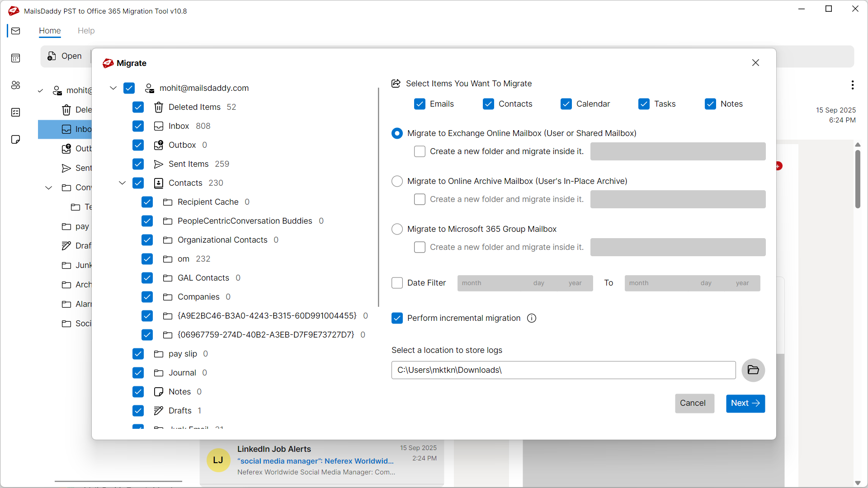Disable Perform incremental migration

coord(397,318)
